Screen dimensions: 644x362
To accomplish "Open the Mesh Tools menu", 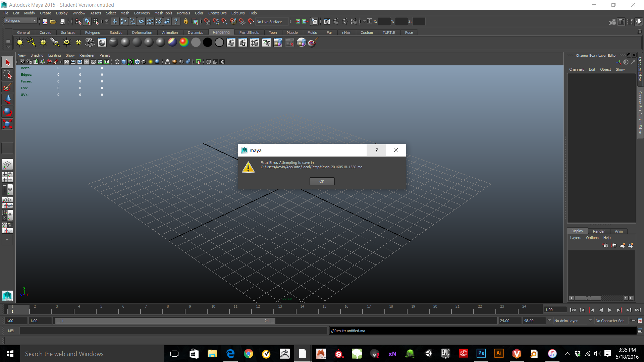I will [x=163, y=13].
